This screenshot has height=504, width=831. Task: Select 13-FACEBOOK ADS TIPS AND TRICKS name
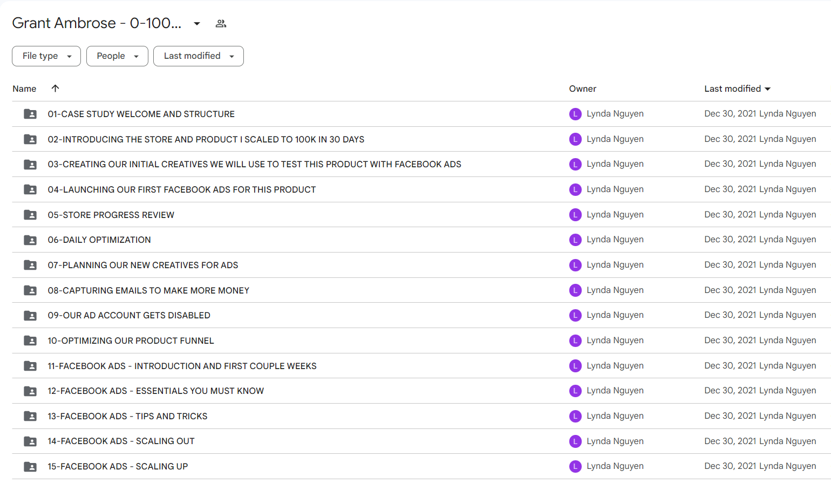128,416
